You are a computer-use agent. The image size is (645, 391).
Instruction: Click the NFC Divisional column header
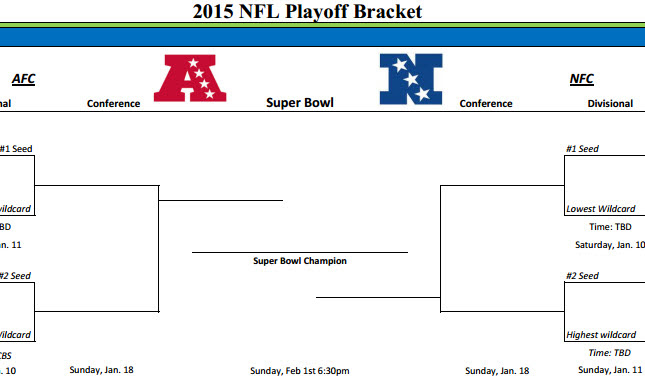click(x=610, y=104)
